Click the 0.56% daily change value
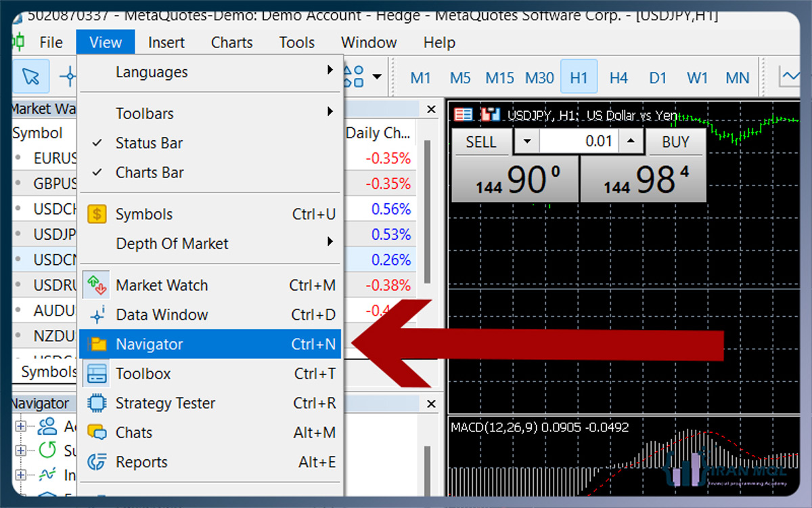Image resolution: width=812 pixels, height=508 pixels. pos(391,209)
